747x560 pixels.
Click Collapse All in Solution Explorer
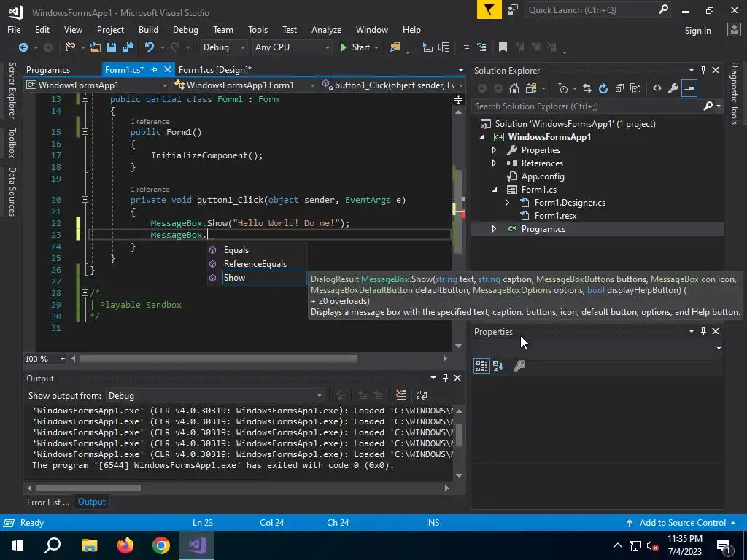pyautogui.click(x=619, y=88)
